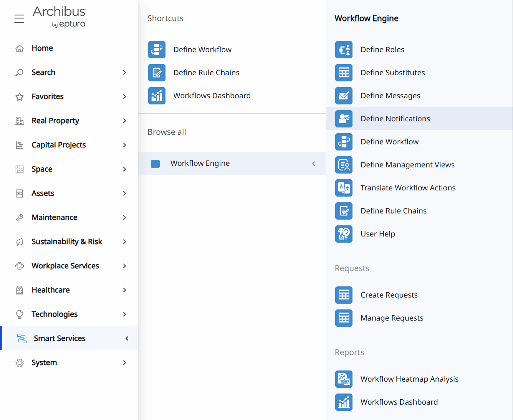Open the Sustainability & Risk menu item
Screen dimensions: 513x420
coord(69,242)
